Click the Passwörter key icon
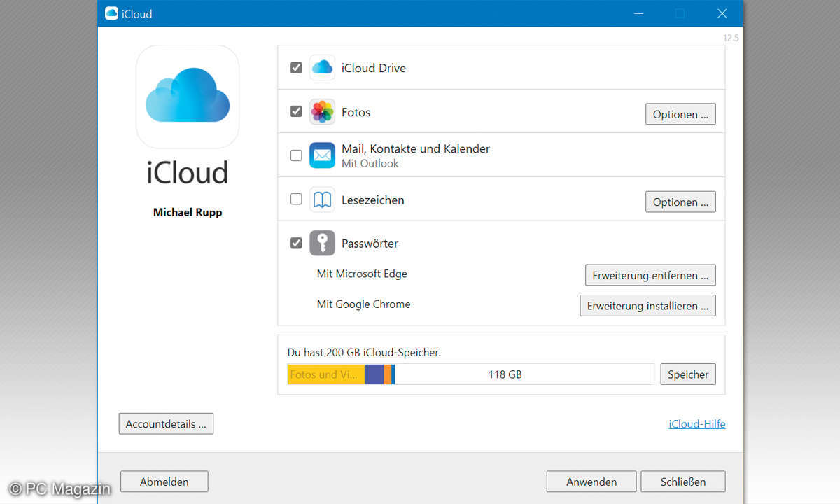This screenshot has height=504, width=840. (322, 243)
